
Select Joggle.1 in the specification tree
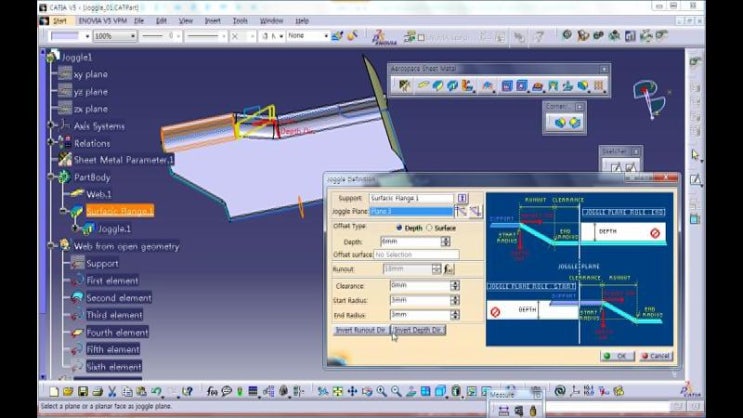[113, 229]
